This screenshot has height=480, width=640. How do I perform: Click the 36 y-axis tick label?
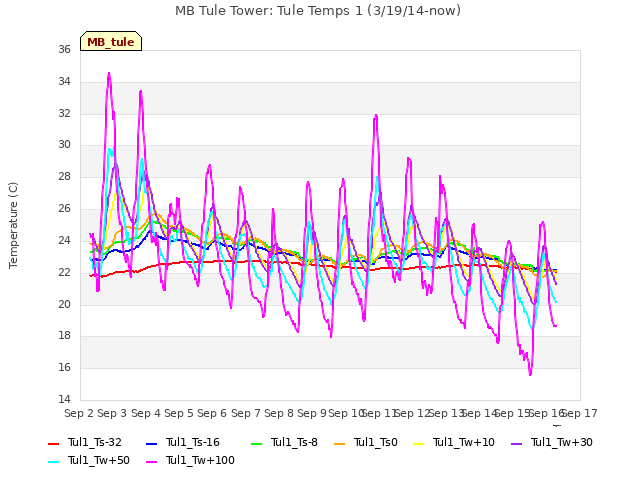pos(64,49)
